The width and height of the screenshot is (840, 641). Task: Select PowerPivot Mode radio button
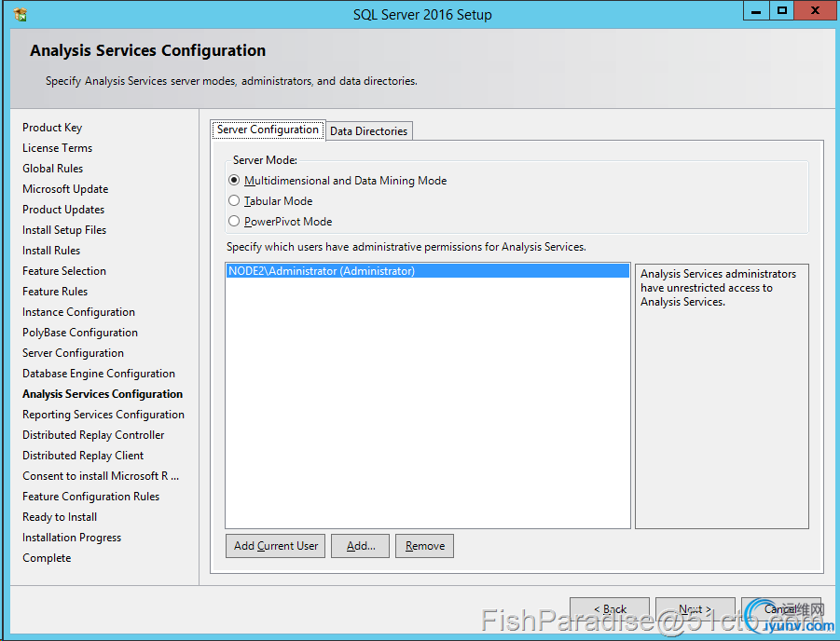(x=234, y=221)
